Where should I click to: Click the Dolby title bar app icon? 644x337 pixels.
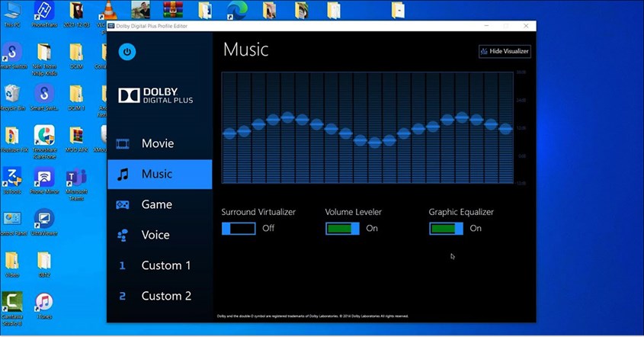coord(111,26)
